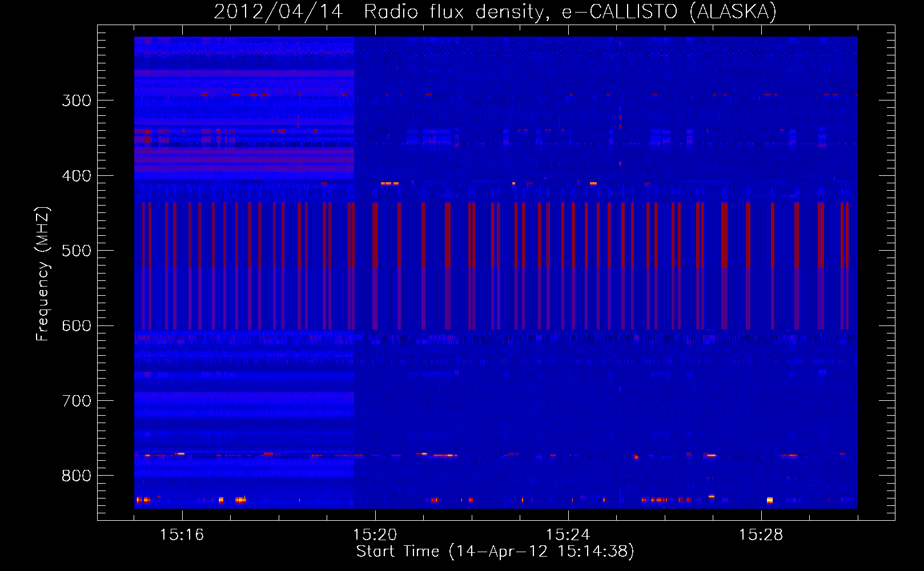924x571 pixels.
Task: Click the 15:24 time tick label
Action: (568, 534)
